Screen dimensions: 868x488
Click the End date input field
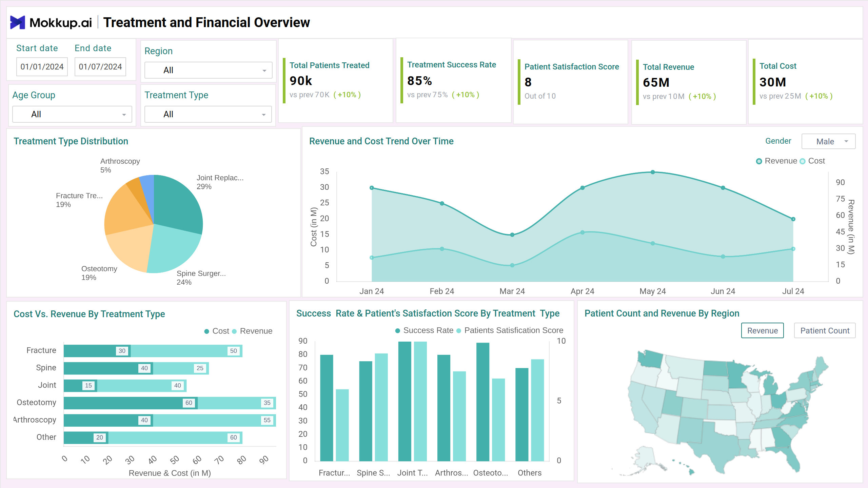[100, 66]
